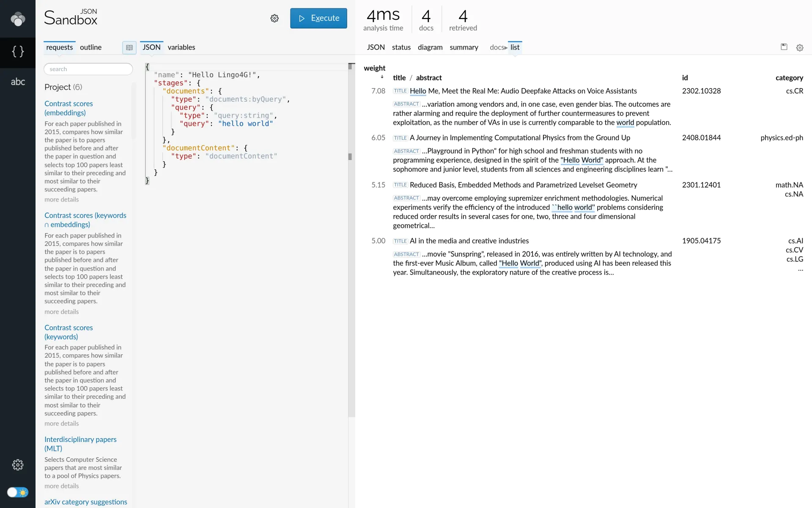Click the 4 retrieved statistic
The image size is (812, 508).
(463, 20)
